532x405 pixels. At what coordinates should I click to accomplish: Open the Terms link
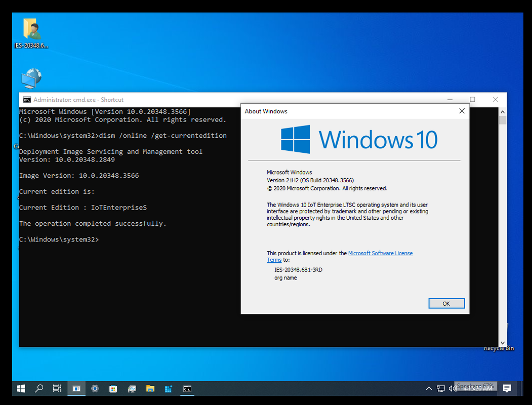click(x=274, y=260)
